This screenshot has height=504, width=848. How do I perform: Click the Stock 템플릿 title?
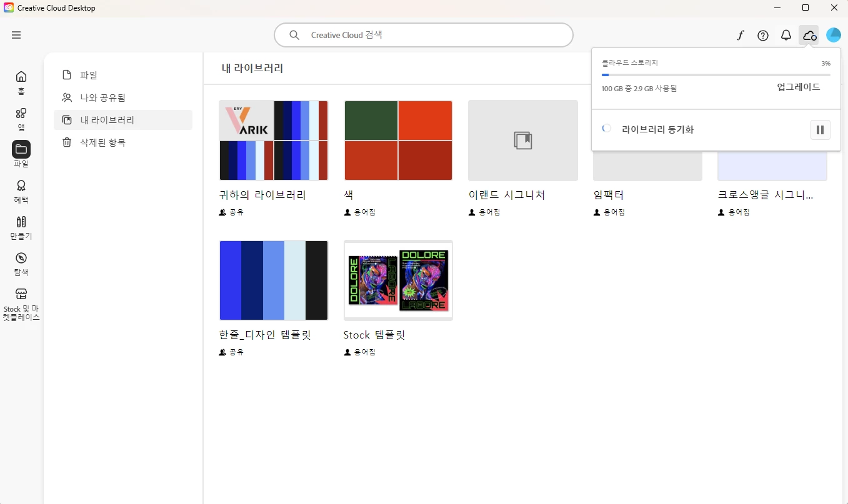374,335
